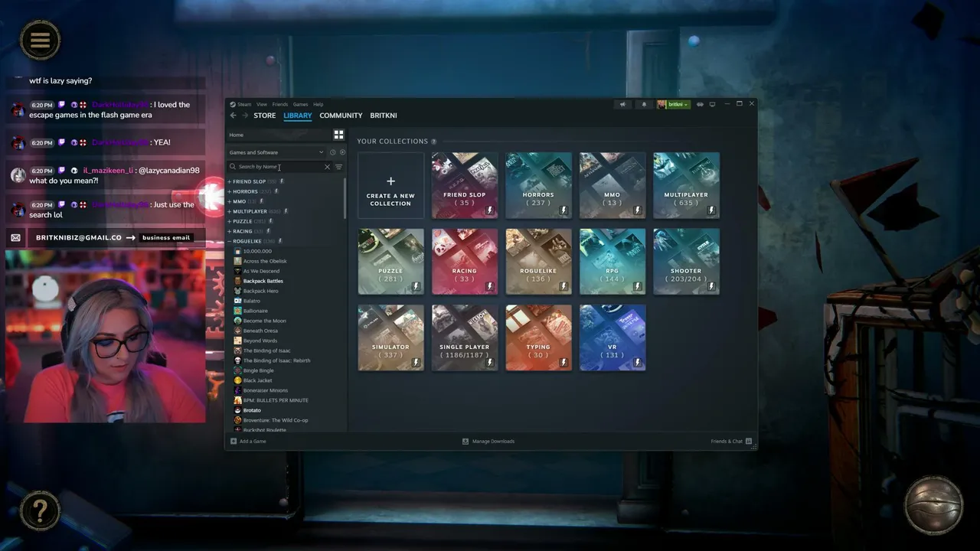This screenshot has height=551, width=980.
Task: Open the Steam menu
Action: tap(244, 104)
